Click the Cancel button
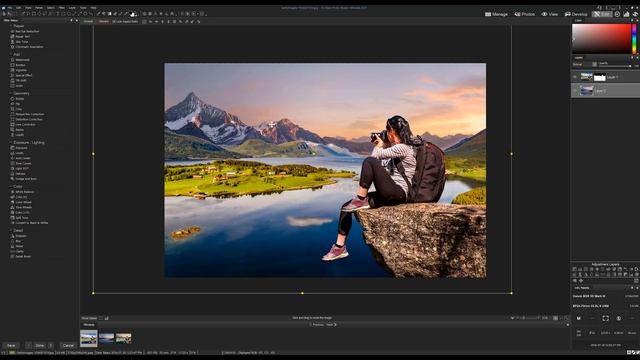 [x=68, y=345]
